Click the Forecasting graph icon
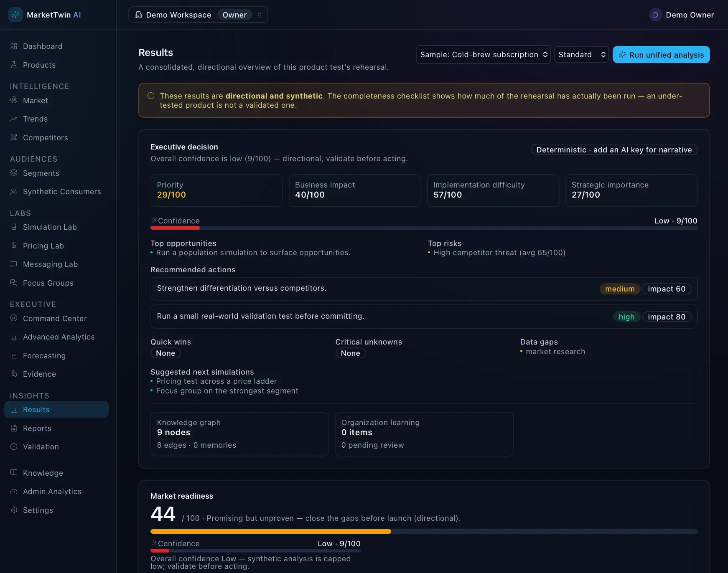This screenshot has height=573, width=728. [x=14, y=355]
